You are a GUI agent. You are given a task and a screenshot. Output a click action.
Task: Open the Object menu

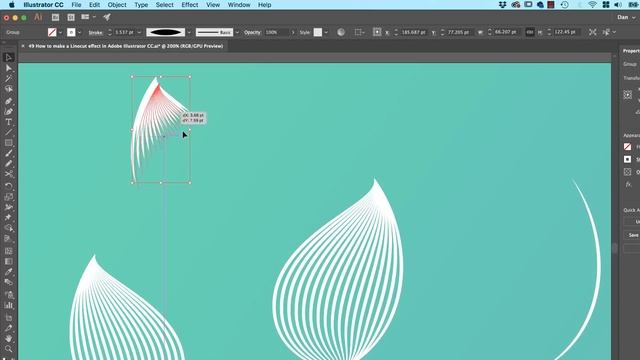[x=117, y=5]
